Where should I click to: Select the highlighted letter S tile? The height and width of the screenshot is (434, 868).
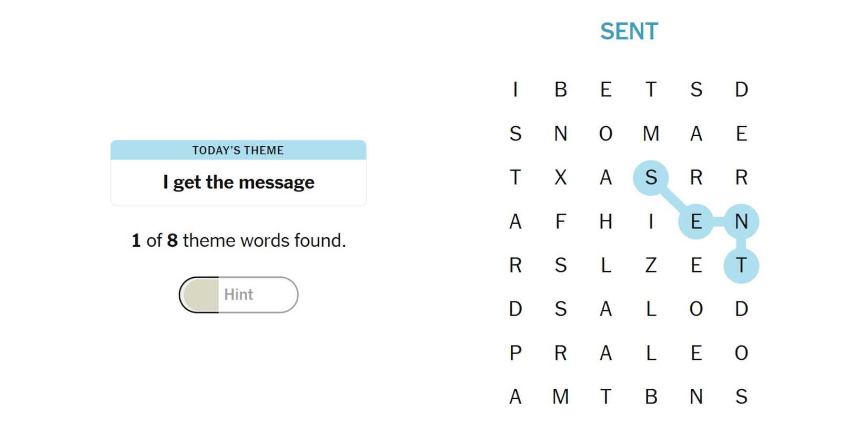[651, 178]
